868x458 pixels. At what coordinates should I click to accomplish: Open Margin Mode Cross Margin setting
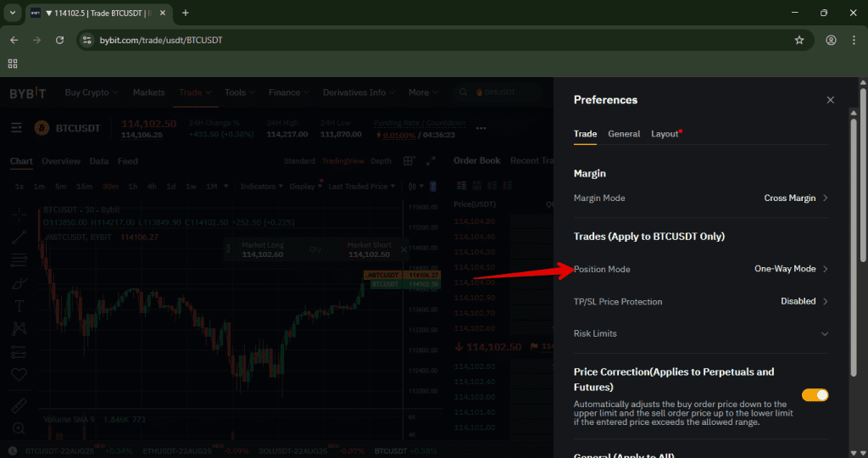(795, 198)
